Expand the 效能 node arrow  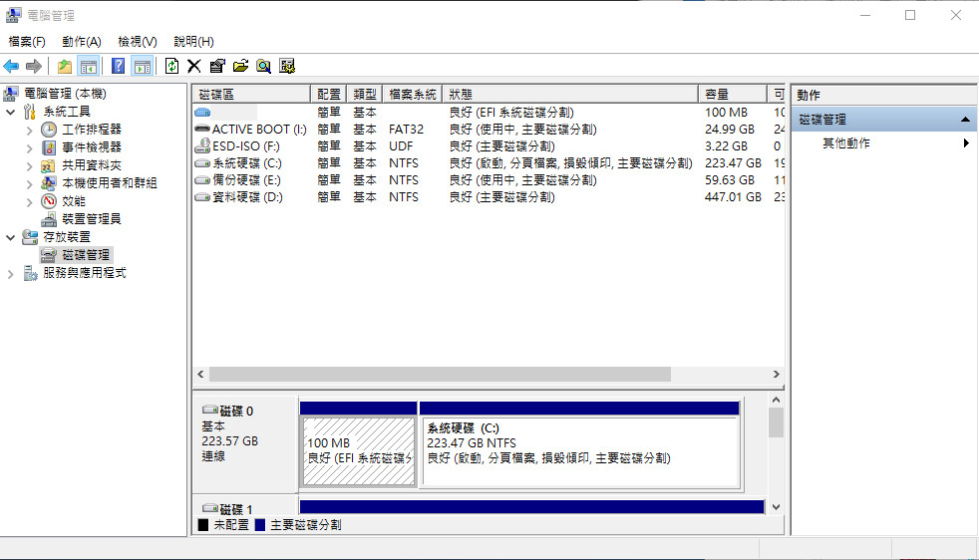(29, 201)
